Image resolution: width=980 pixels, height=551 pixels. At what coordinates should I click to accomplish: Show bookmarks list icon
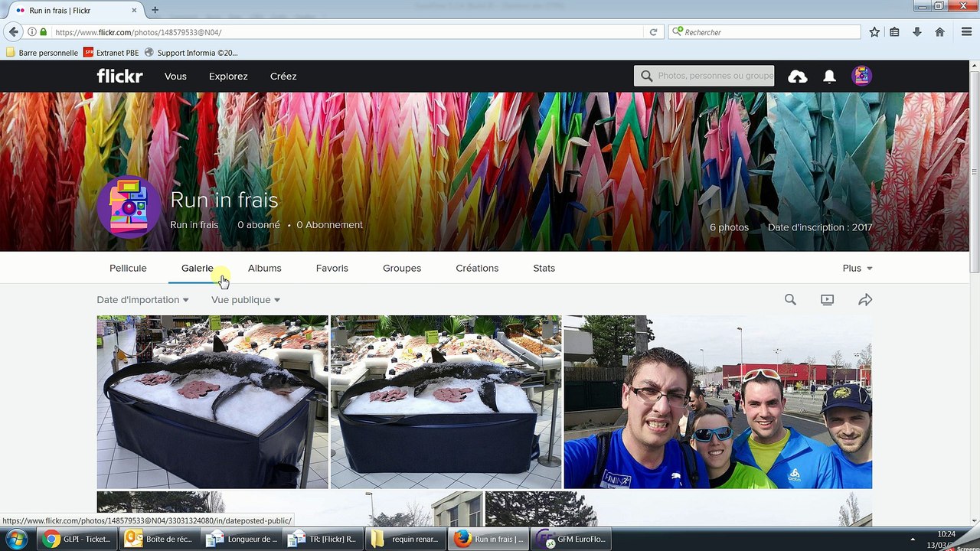894,32
